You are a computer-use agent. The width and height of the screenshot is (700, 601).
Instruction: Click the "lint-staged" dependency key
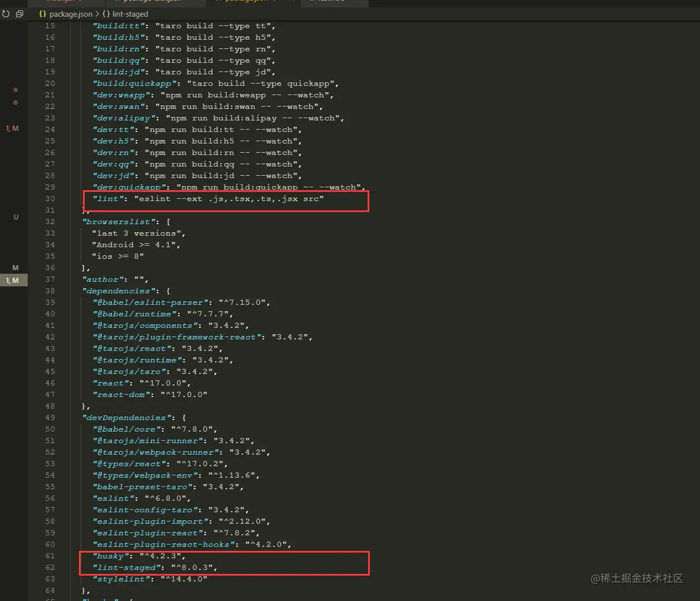pyautogui.click(x=127, y=568)
